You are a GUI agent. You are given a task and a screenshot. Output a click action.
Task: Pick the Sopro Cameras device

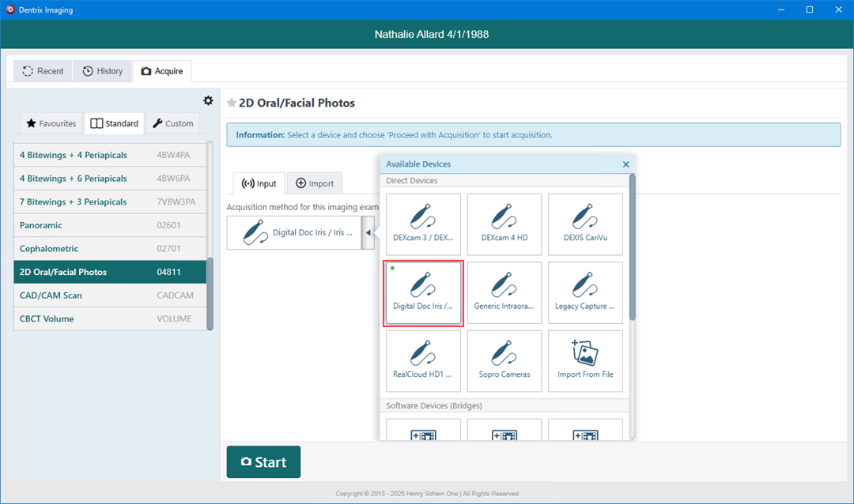coord(504,361)
